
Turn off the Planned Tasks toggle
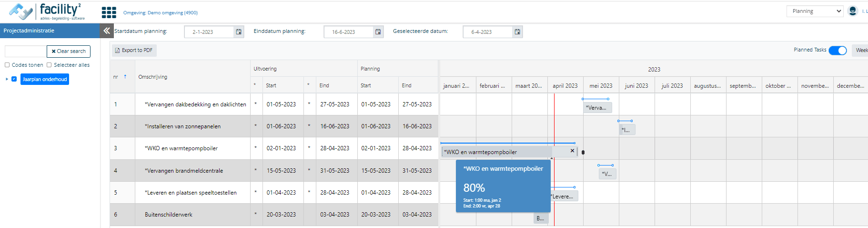coord(837,51)
